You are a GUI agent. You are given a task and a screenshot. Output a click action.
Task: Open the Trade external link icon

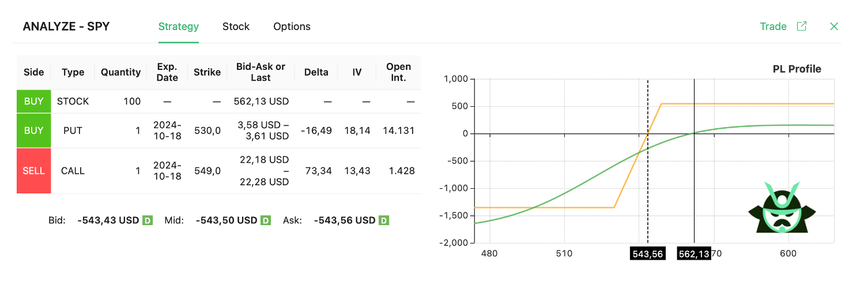click(801, 27)
